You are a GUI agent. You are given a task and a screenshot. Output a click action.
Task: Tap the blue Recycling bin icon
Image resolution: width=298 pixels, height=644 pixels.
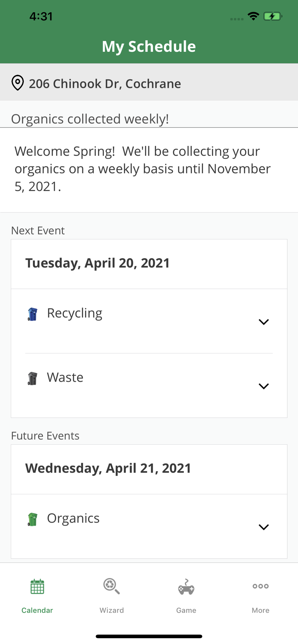[33, 314]
